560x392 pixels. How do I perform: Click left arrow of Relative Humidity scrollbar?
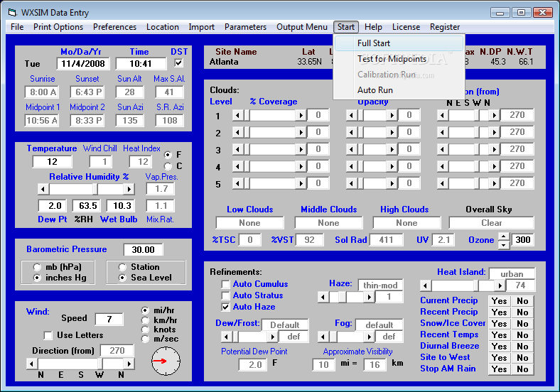coord(43,189)
